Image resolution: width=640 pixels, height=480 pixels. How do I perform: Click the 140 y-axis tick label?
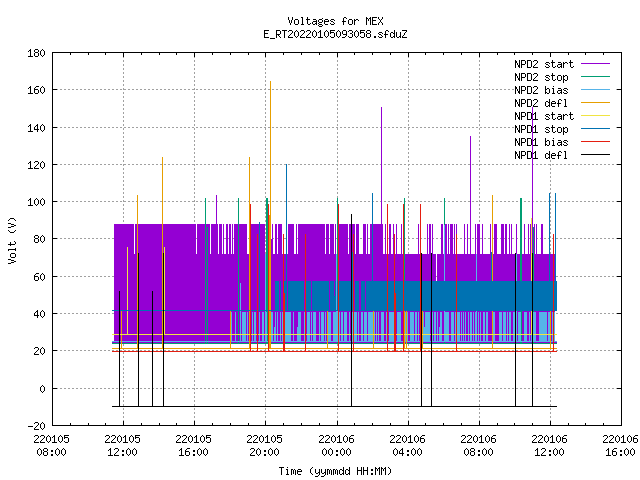pos(36,128)
